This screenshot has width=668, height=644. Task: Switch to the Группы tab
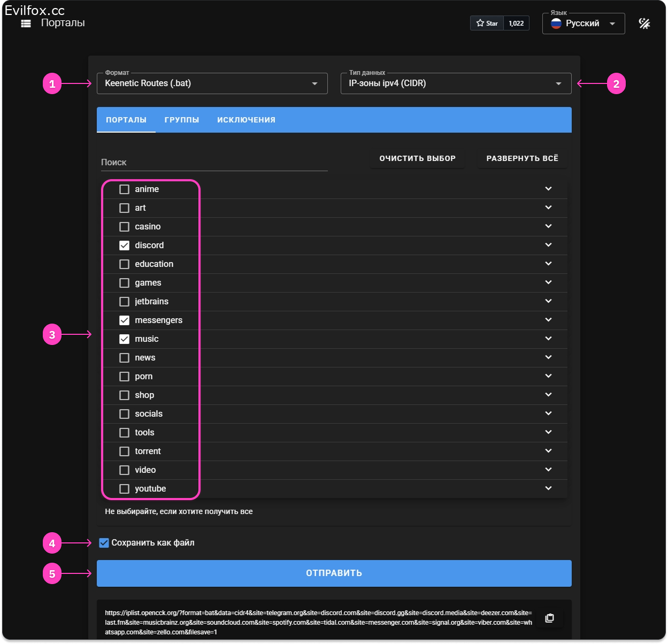coord(182,120)
